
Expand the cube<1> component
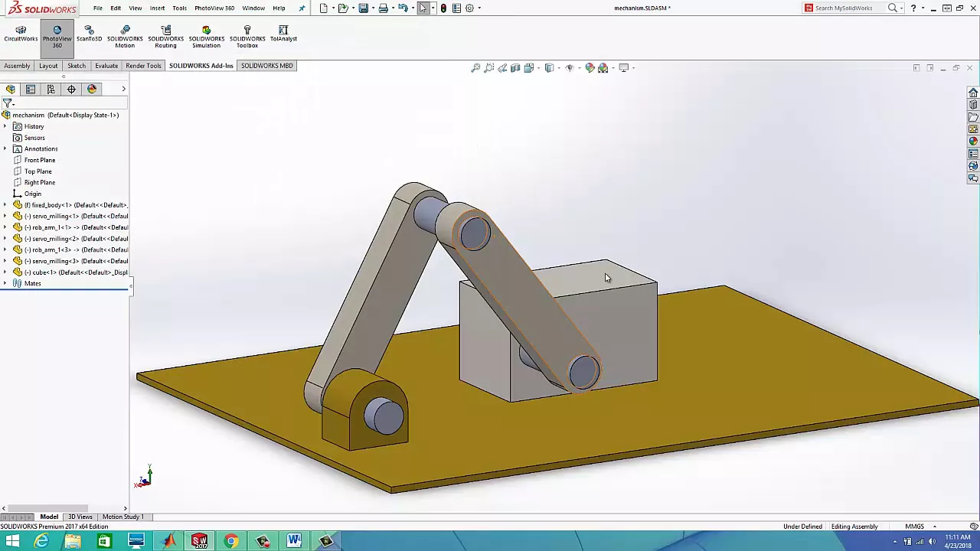coord(5,272)
